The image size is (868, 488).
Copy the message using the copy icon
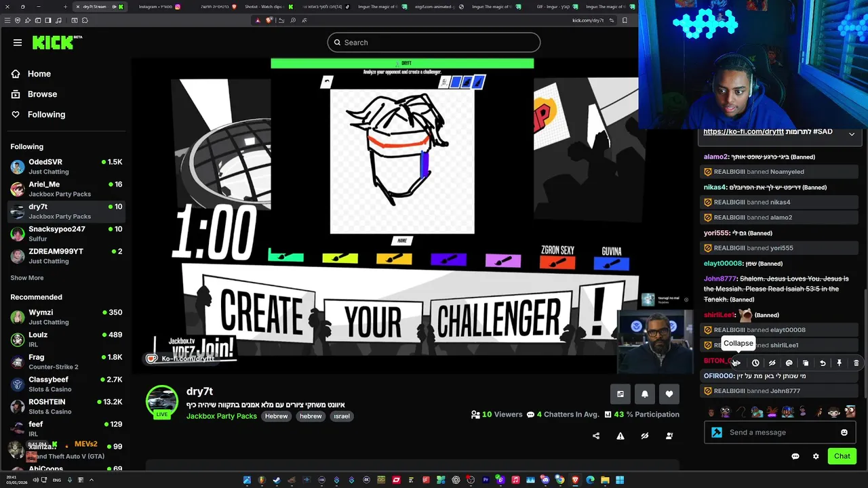point(806,363)
